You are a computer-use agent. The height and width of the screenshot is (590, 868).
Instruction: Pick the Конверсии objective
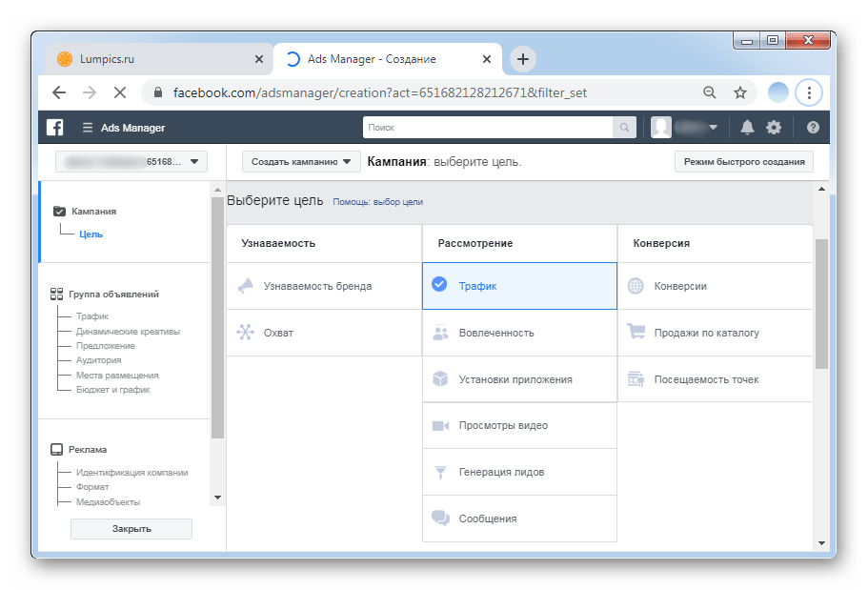tap(716, 286)
